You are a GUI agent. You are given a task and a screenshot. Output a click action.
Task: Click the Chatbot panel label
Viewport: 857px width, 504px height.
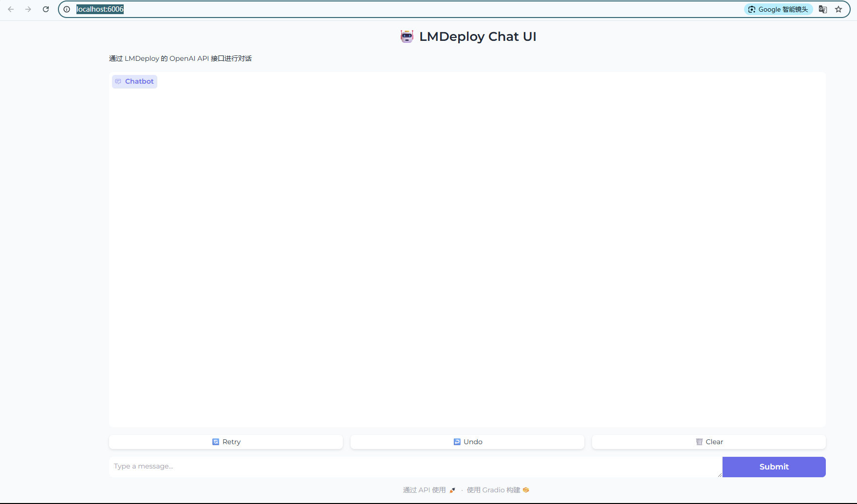point(139,81)
